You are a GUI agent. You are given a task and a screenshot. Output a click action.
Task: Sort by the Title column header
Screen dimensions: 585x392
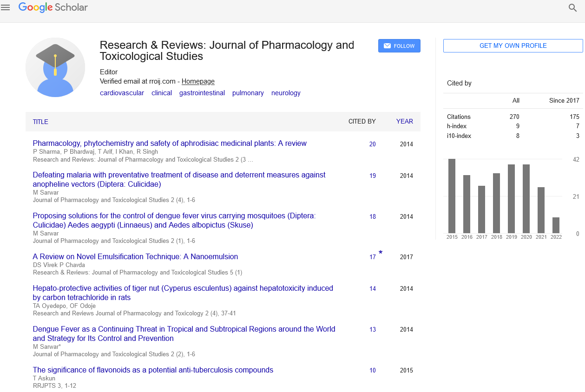(x=40, y=122)
